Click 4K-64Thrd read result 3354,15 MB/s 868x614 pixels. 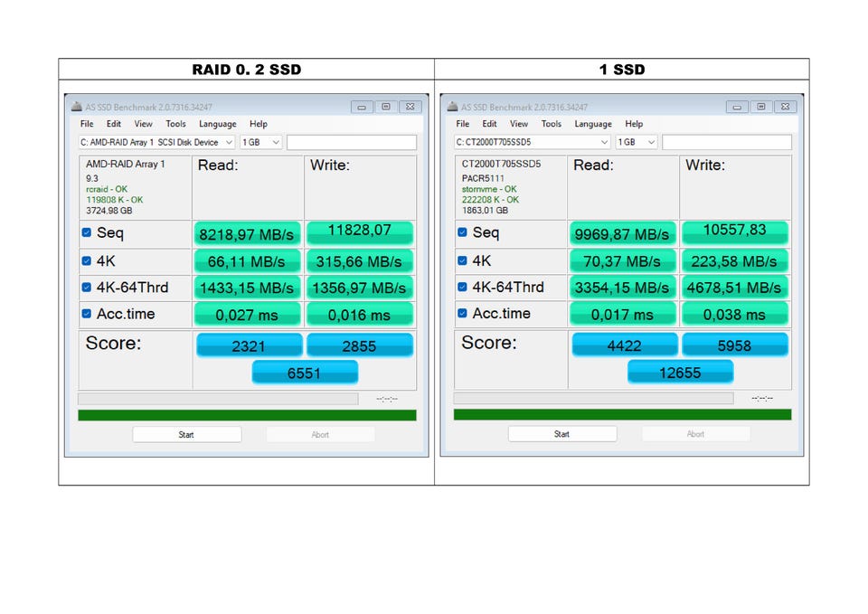pos(622,288)
